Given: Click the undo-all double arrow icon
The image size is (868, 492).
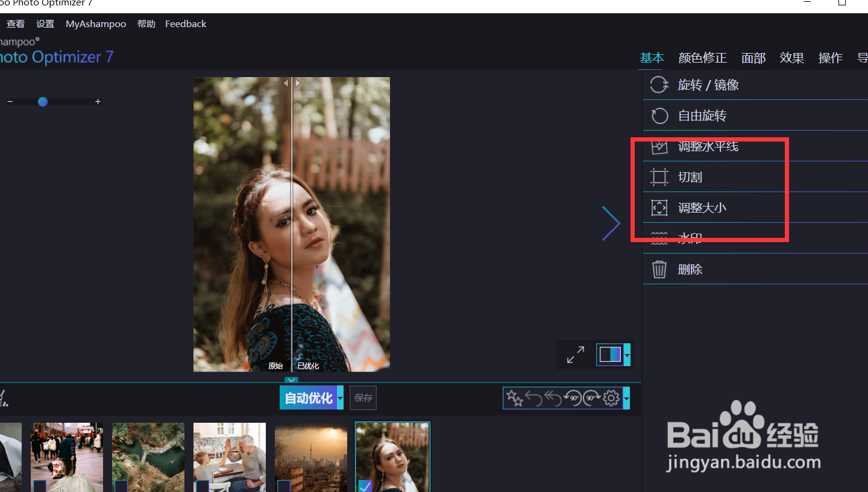Looking at the screenshot, I should 553,398.
